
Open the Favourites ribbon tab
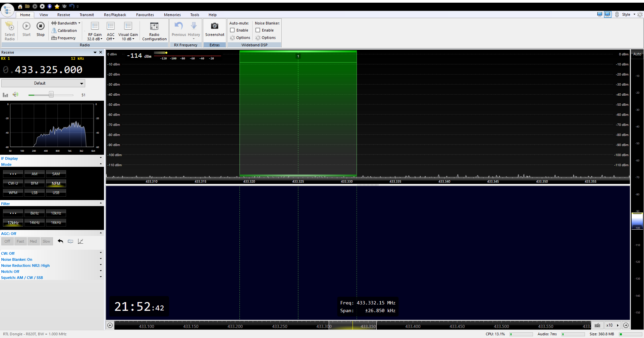pos(145,15)
